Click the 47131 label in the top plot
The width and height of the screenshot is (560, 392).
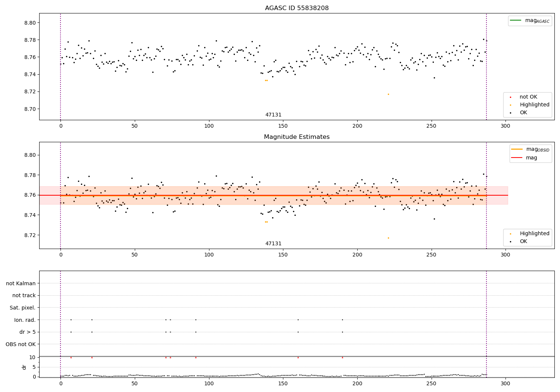[x=273, y=115]
